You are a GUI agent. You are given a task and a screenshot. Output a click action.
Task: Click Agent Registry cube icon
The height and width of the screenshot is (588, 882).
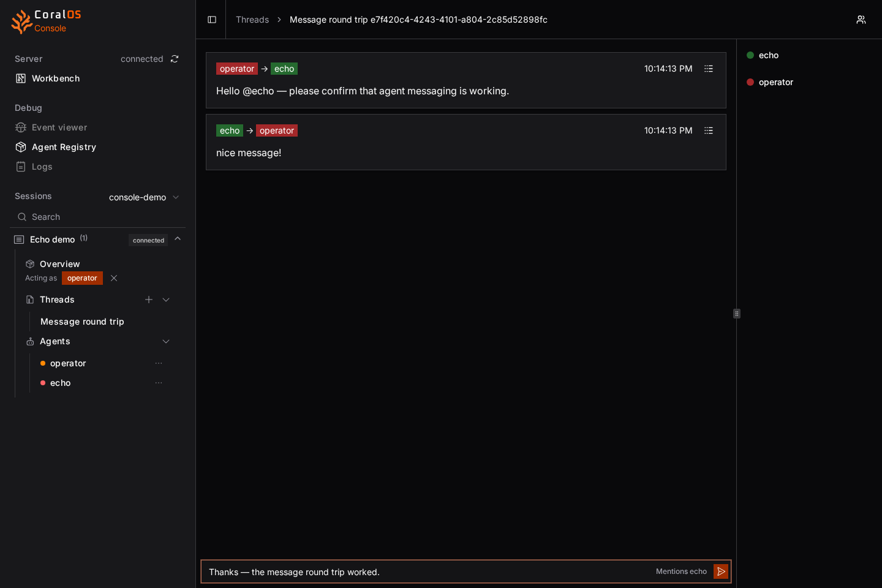21,147
